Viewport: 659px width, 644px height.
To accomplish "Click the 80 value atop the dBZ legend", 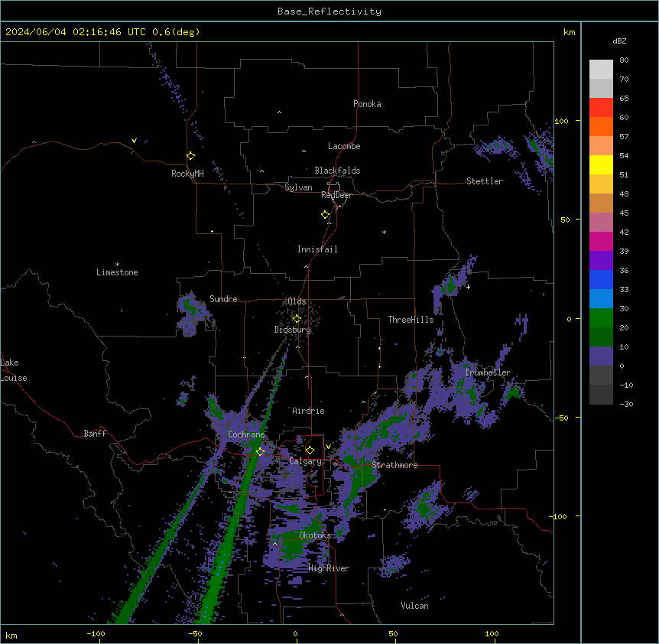I will tap(624, 60).
